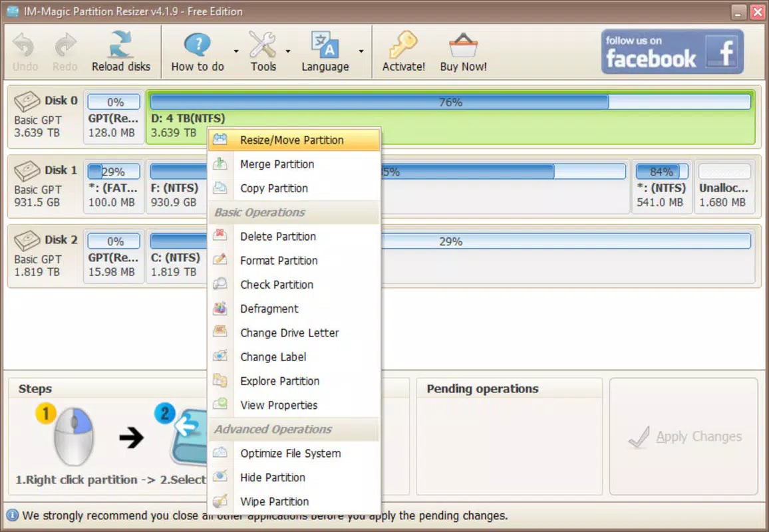This screenshot has height=532, width=769.
Task: Click the 29% usage bar on C: partition
Action: 450,241
